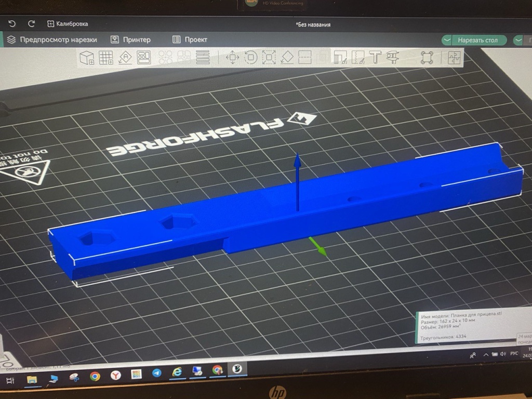Open the computer network icon on the taskbar
Viewport: 532px width, 399px height.
[x=53, y=379]
